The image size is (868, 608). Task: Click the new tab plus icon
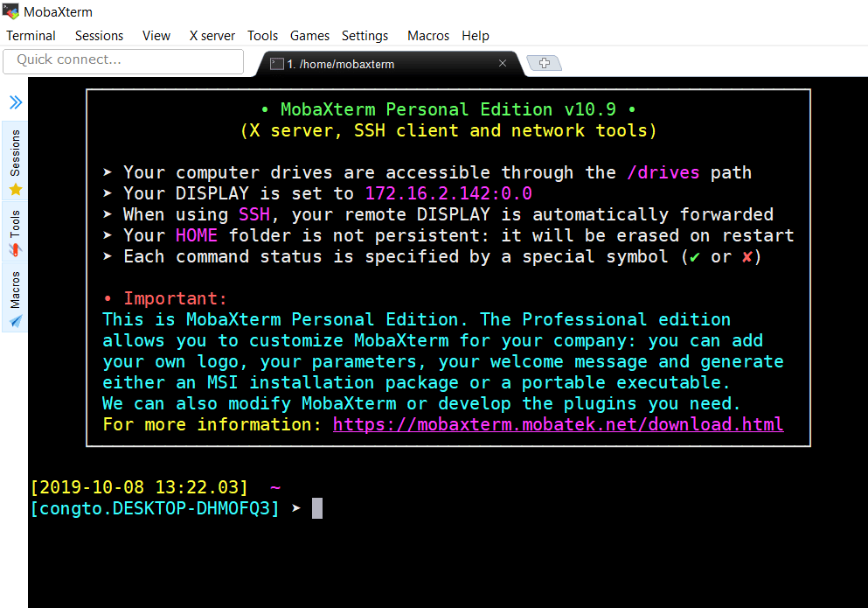click(x=545, y=63)
